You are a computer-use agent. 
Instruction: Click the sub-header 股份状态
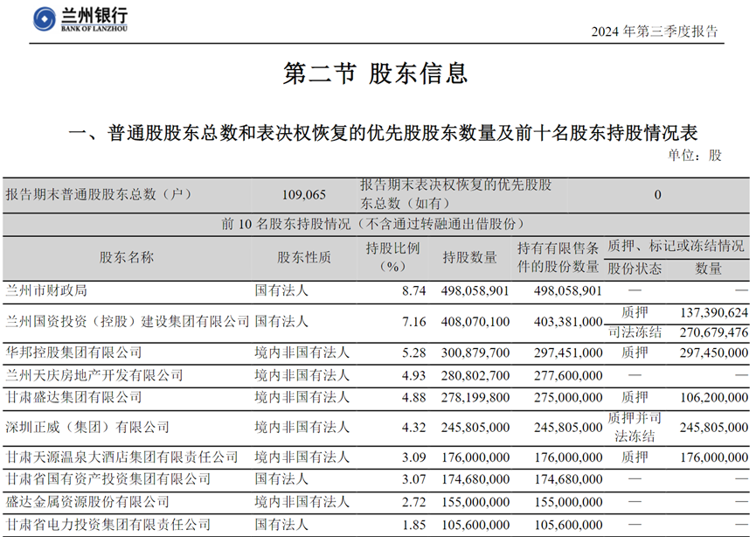point(634,268)
